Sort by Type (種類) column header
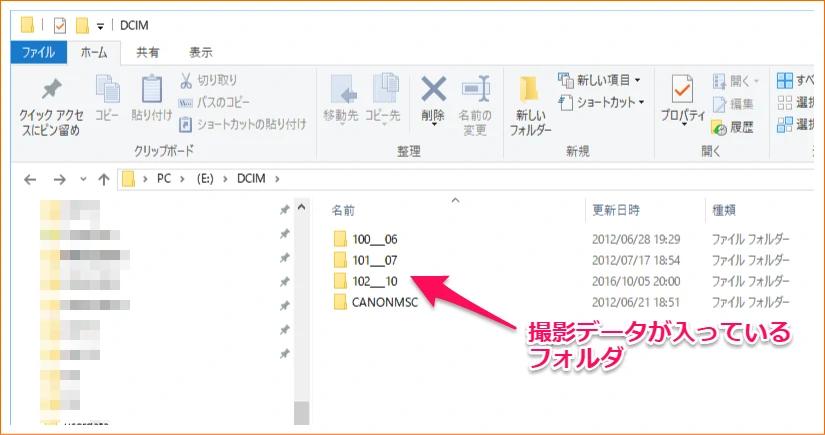Screen dimensions: 825x435 point(724,210)
